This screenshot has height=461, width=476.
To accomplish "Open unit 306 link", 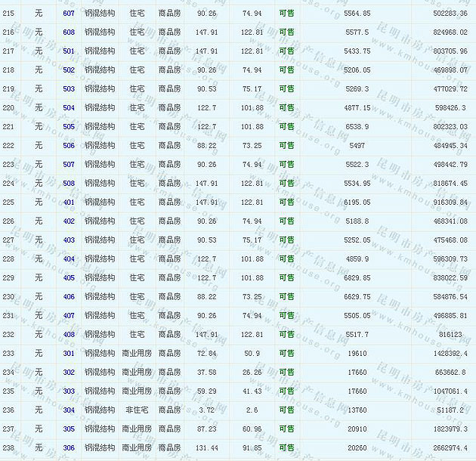I will (x=69, y=448).
